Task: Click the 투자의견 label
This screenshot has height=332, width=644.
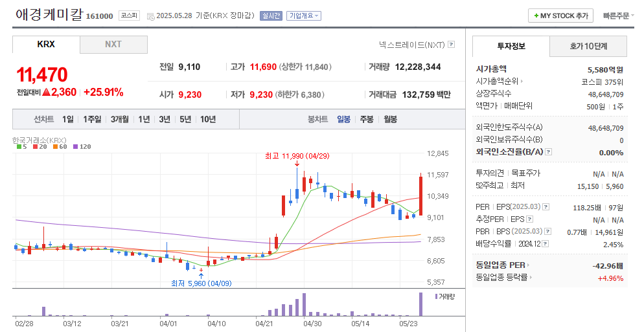Action: tap(490, 173)
